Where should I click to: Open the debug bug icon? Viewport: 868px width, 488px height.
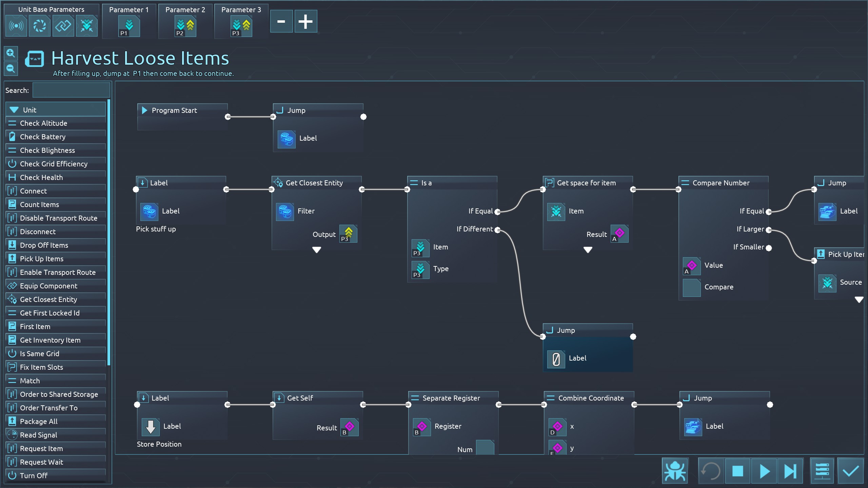point(675,471)
